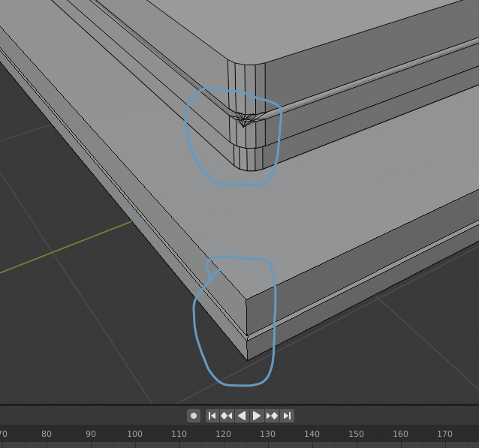Jump to the start frame

pyautogui.click(x=212, y=416)
